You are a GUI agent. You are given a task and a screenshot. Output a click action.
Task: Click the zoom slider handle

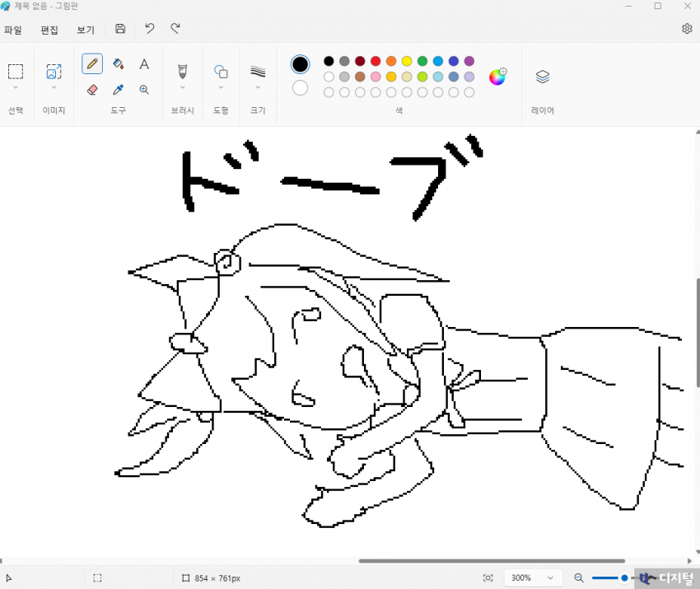coord(624,577)
